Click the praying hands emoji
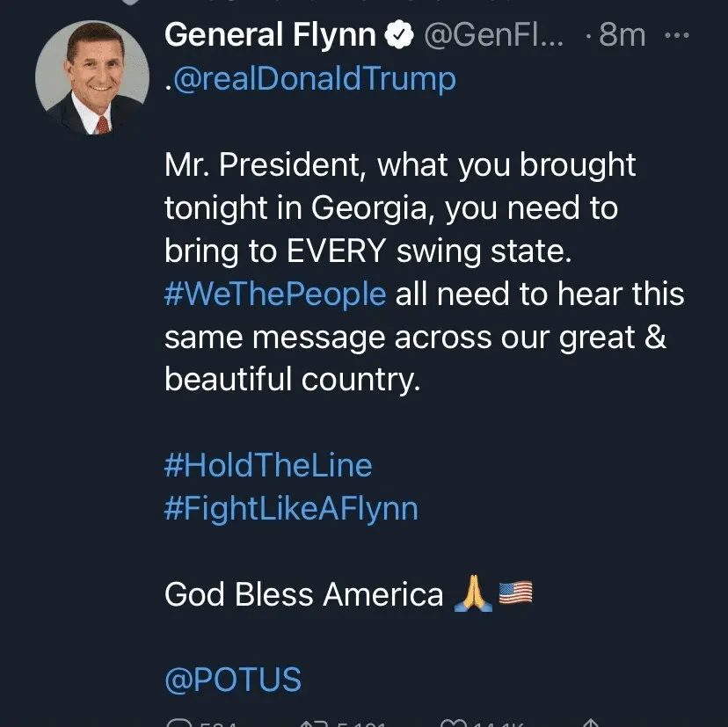The width and height of the screenshot is (728, 727). (x=471, y=595)
